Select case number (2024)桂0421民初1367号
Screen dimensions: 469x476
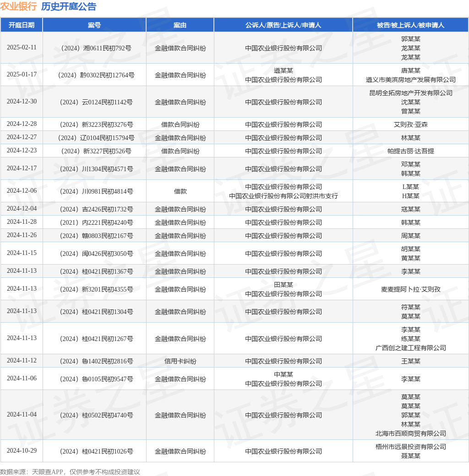pyautogui.click(x=96, y=272)
